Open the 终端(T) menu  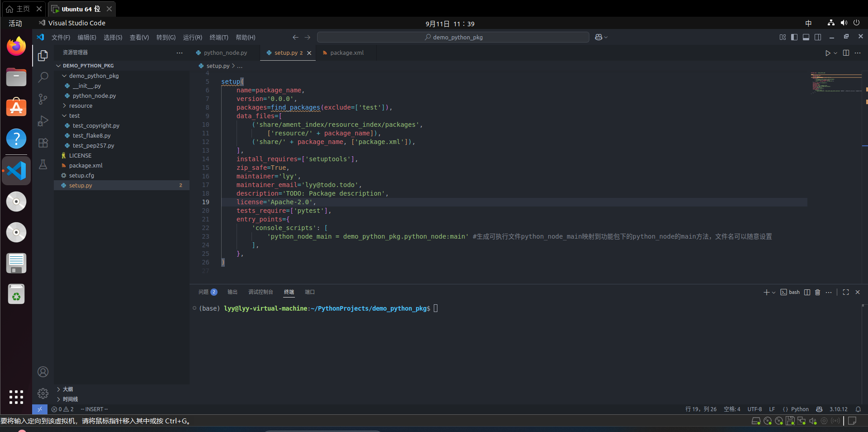218,38
